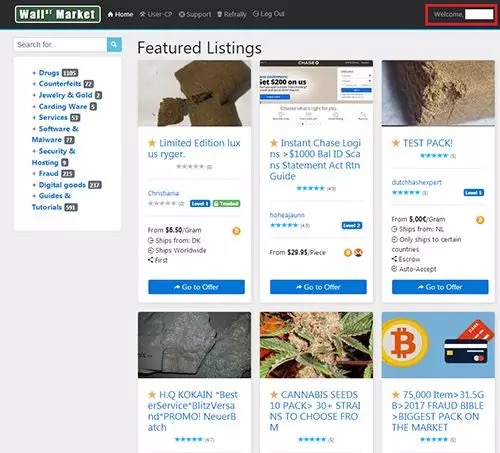Click the Search for input field

click(60, 44)
